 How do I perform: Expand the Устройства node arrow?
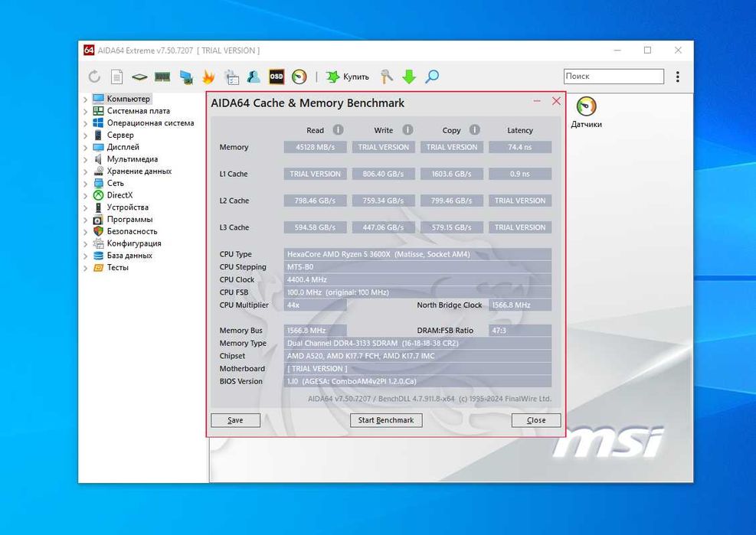click(85, 207)
